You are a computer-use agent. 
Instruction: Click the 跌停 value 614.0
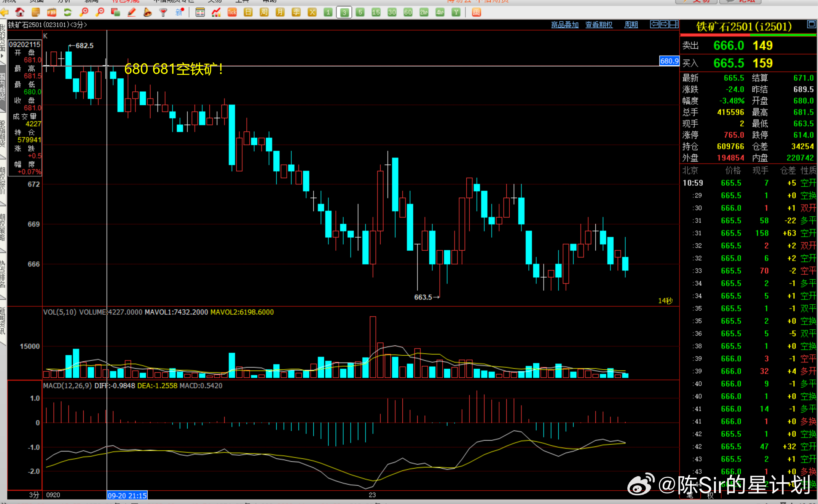[x=804, y=135]
